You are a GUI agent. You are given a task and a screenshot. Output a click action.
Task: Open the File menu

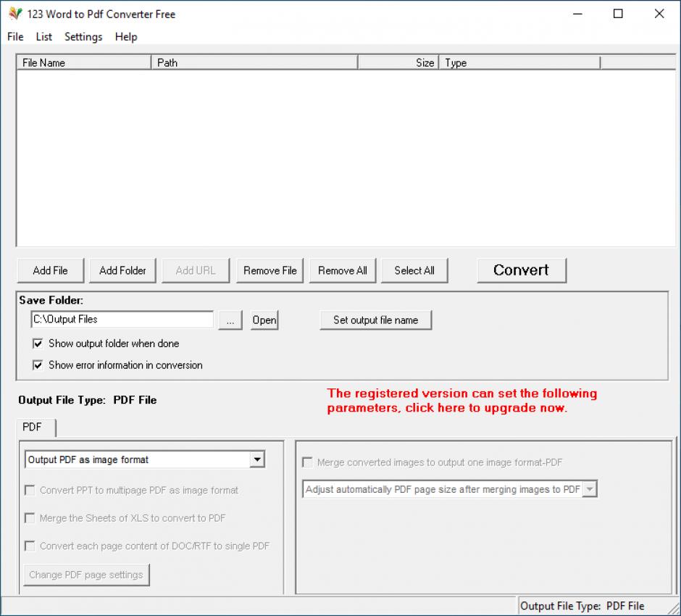point(15,37)
